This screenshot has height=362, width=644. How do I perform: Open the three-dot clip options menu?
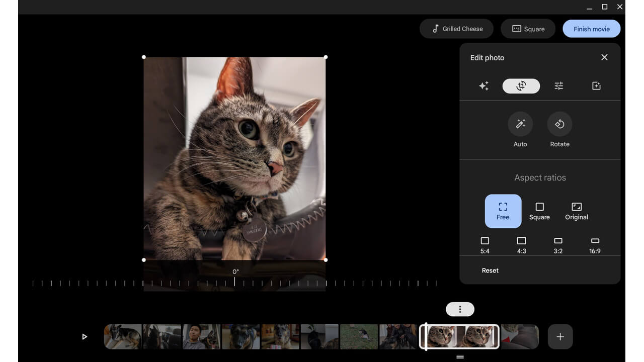459,309
